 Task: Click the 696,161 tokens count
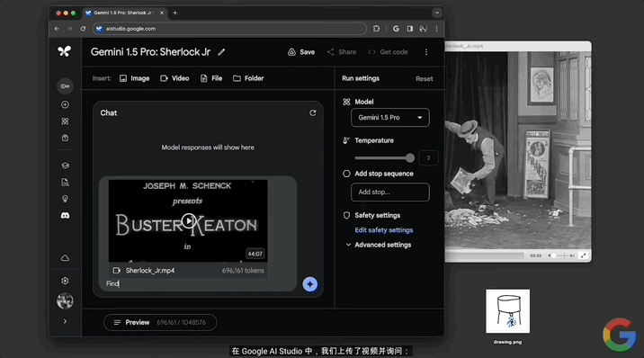[243, 271]
